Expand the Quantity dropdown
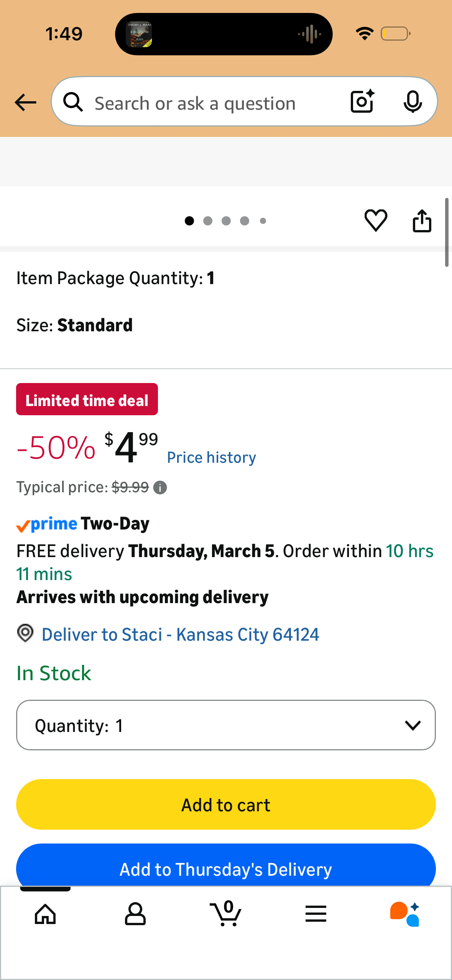 click(x=226, y=725)
